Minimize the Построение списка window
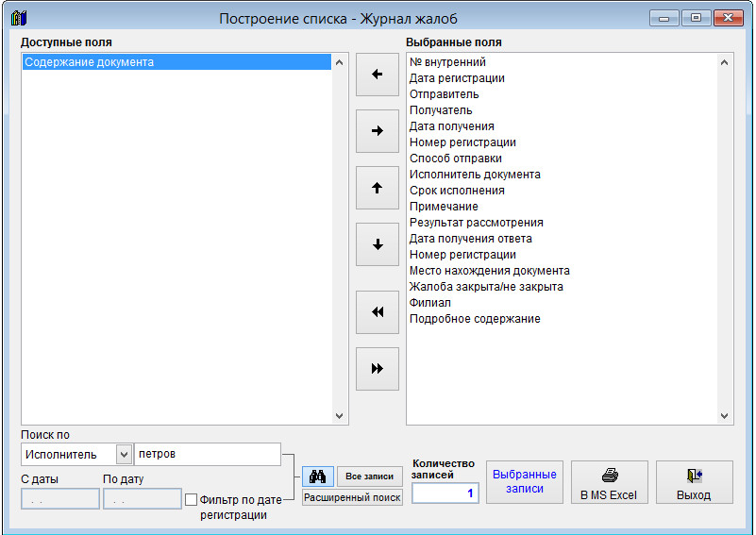The height and width of the screenshot is (535, 756). pos(664,18)
